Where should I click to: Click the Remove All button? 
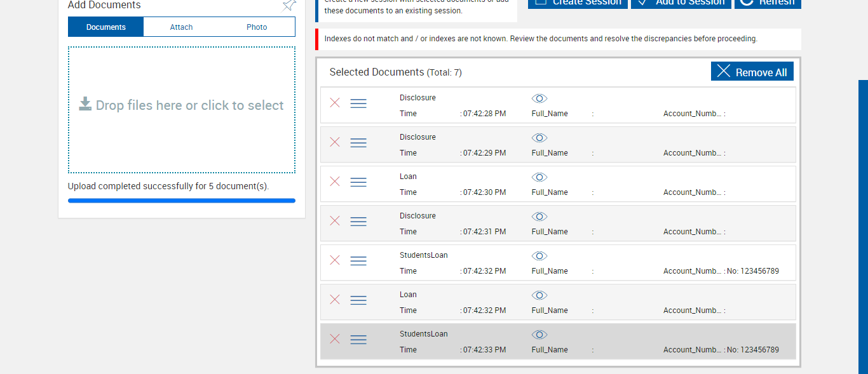point(752,72)
